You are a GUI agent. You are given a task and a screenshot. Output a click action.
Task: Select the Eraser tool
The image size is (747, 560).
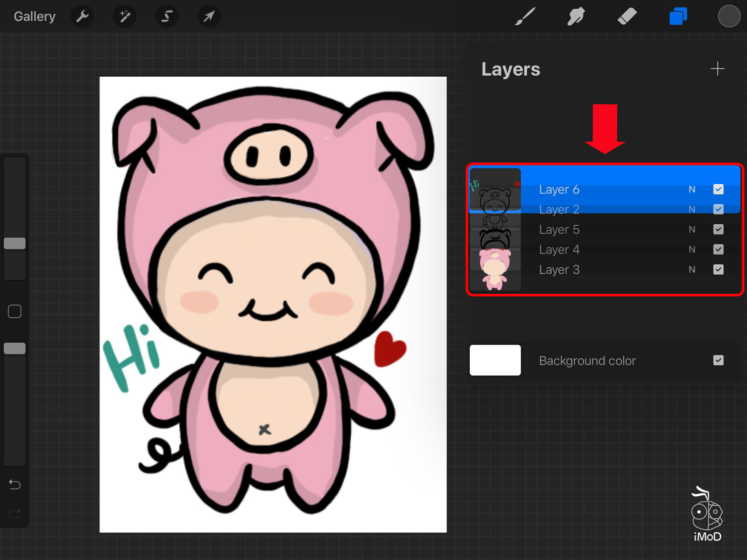click(x=627, y=17)
